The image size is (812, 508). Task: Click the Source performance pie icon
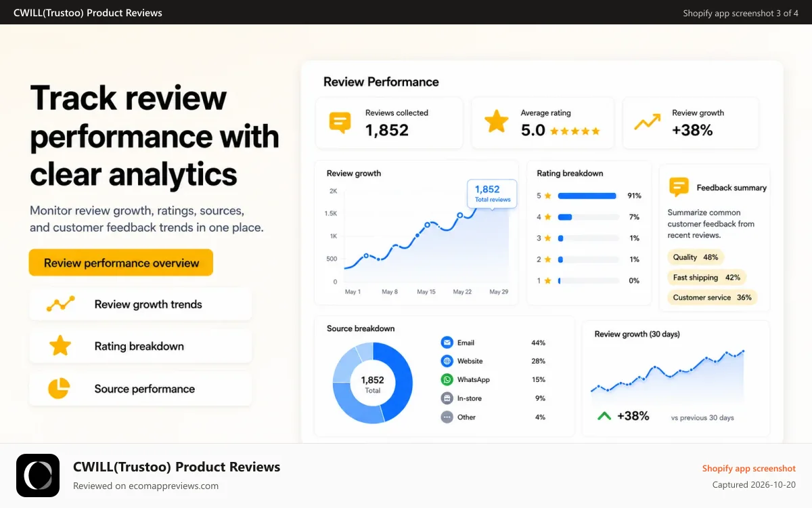click(x=59, y=388)
